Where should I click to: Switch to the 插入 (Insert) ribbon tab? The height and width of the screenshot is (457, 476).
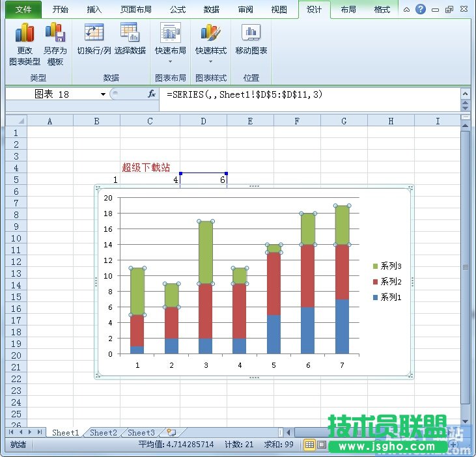(x=94, y=10)
